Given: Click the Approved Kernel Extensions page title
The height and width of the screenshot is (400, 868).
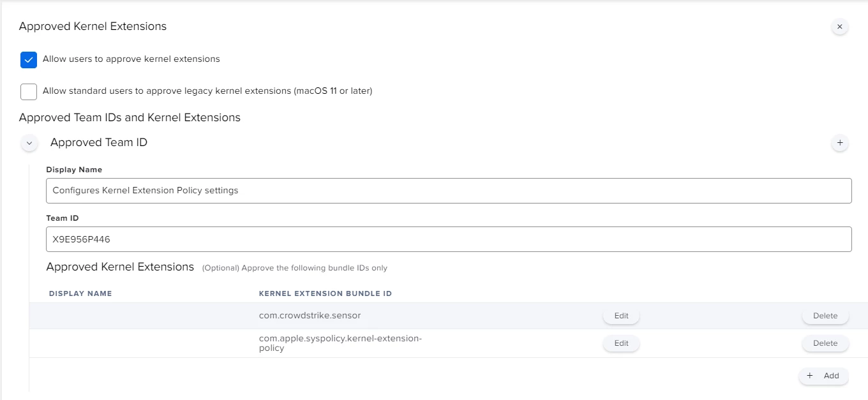Looking at the screenshot, I should click(93, 26).
